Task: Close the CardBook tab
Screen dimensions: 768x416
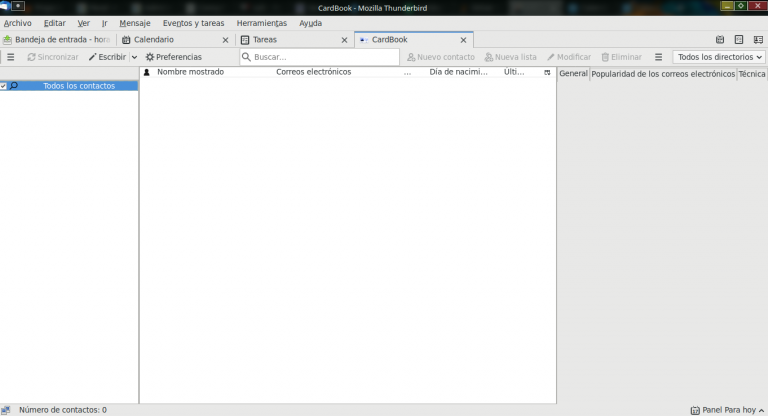Action: point(463,40)
